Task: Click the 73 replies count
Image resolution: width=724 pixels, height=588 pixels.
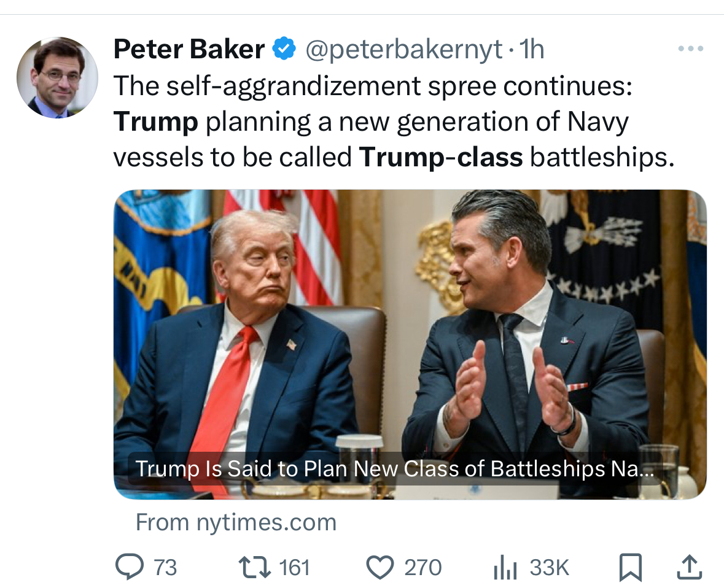Action: point(165,568)
